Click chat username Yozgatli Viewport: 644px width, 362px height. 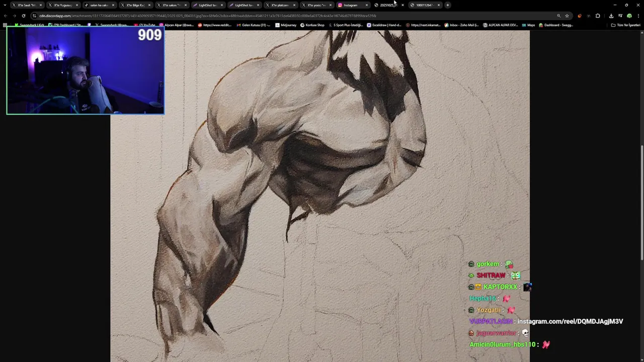click(489, 310)
